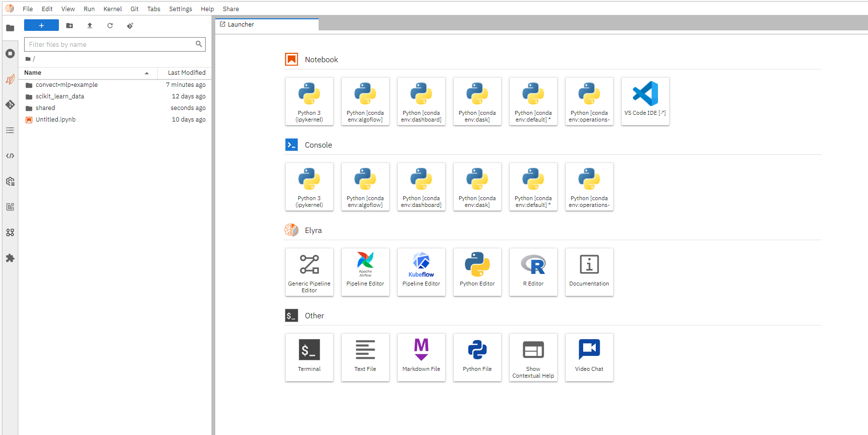The height and width of the screenshot is (435, 868).
Task: Open the Kernel menu
Action: [112, 9]
